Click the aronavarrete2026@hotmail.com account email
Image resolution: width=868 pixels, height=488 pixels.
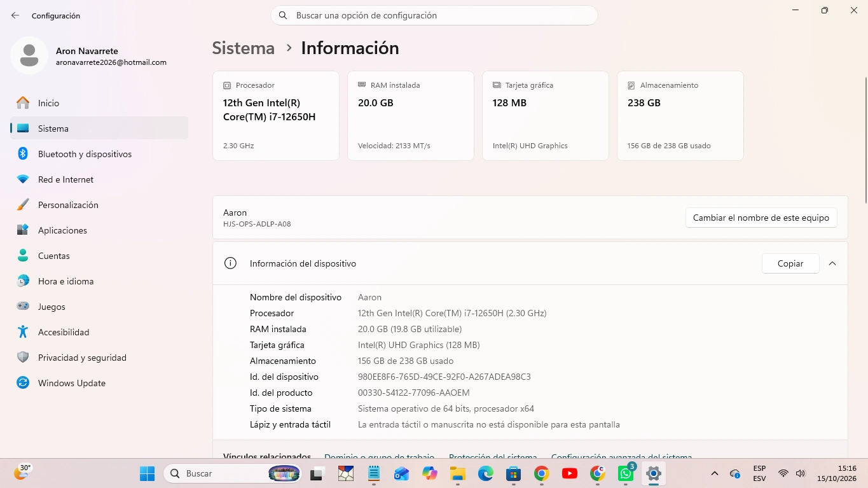(111, 62)
